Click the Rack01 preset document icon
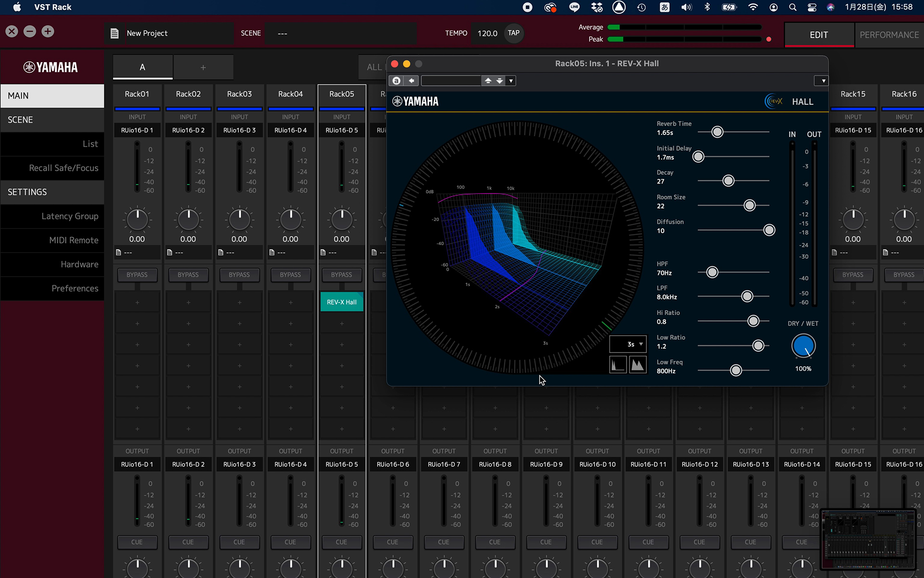The width and height of the screenshot is (924, 578). (x=119, y=252)
